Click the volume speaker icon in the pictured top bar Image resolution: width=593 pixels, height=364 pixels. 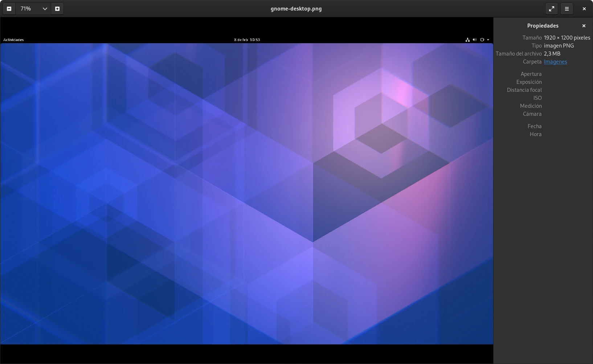pos(475,40)
